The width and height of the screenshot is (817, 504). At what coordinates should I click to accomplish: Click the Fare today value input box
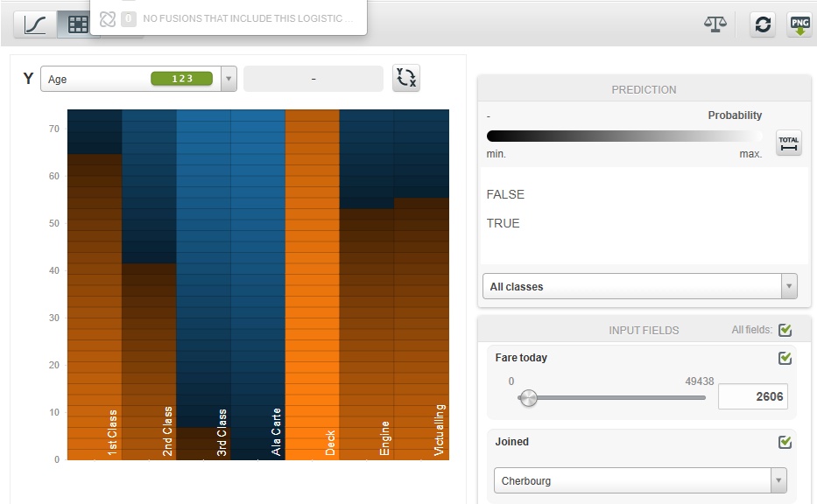[752, 396]
